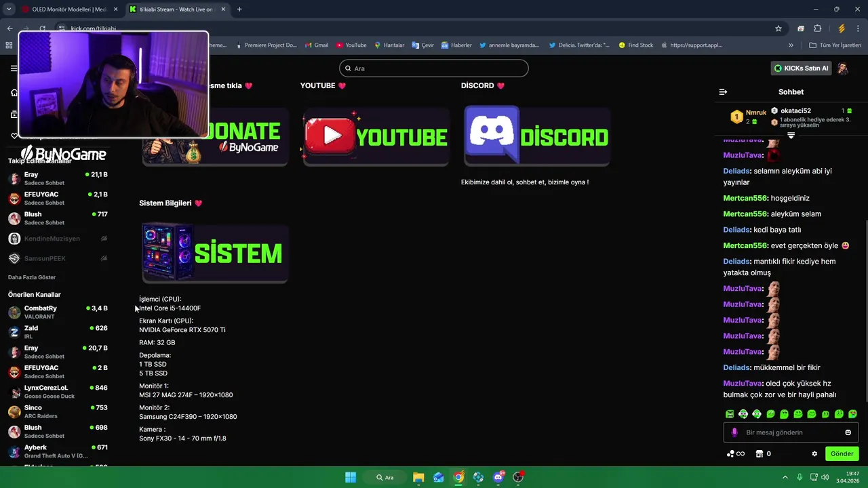
Task: Open the chat shop storefront icon
Action: tap(759, 453)
